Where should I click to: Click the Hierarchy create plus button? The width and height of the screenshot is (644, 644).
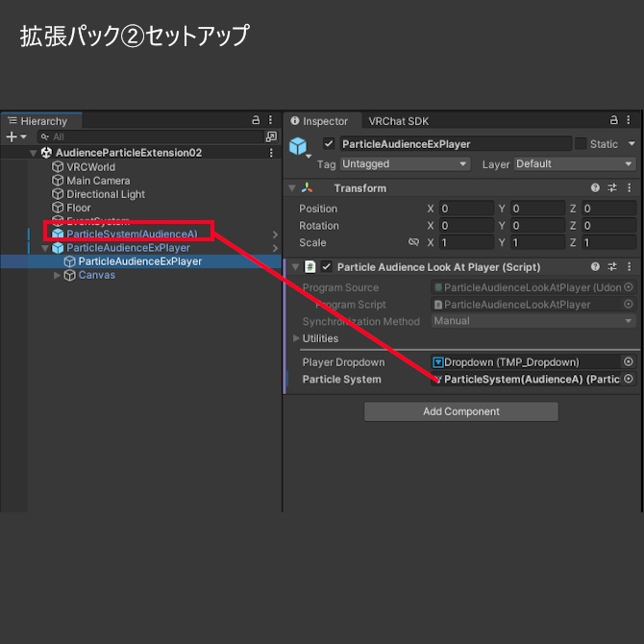click(12, 136)
